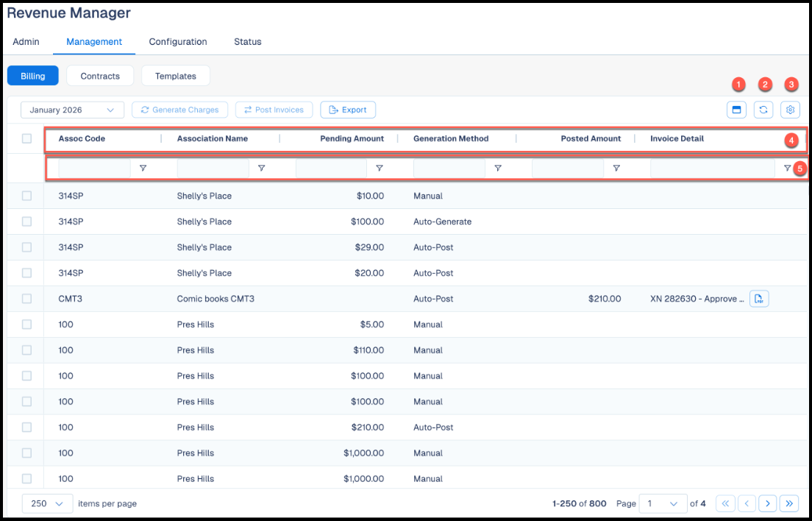The width and height of the screenshot is (812, 521).
Task: Go to the previous page arrow
Action: 747,503
